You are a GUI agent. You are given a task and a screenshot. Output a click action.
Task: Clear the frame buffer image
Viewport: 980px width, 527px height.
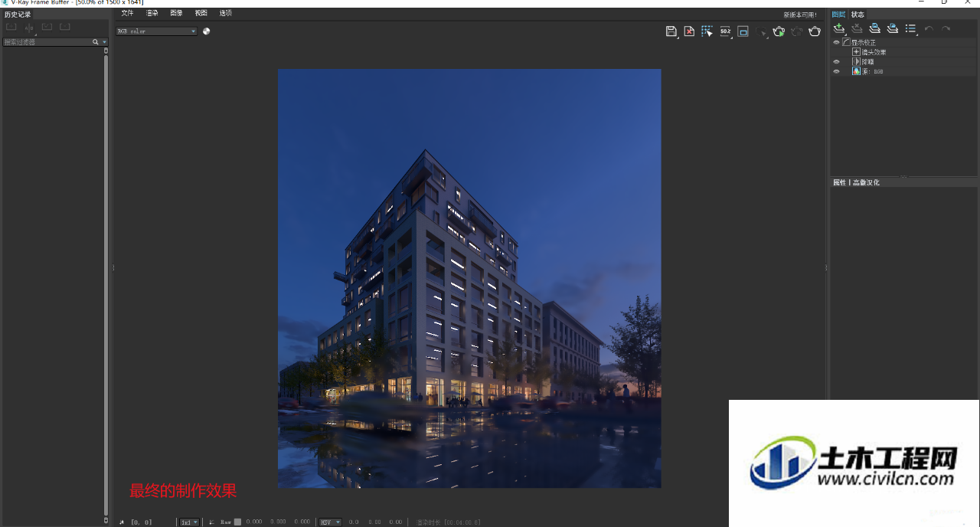pos(689,31)
